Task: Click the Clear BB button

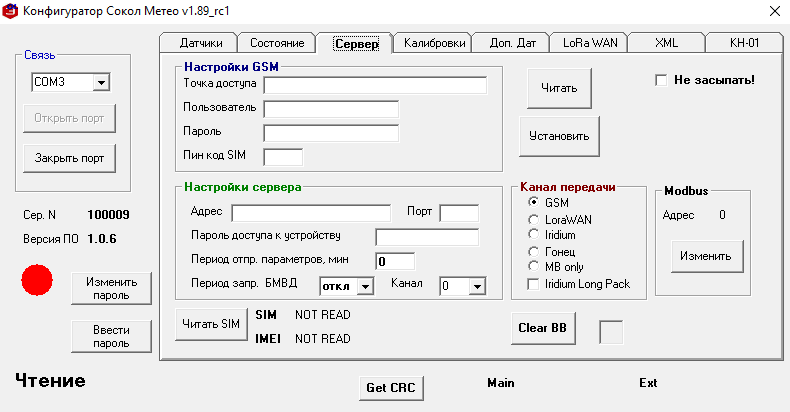Action: click(x=543, y=328)
